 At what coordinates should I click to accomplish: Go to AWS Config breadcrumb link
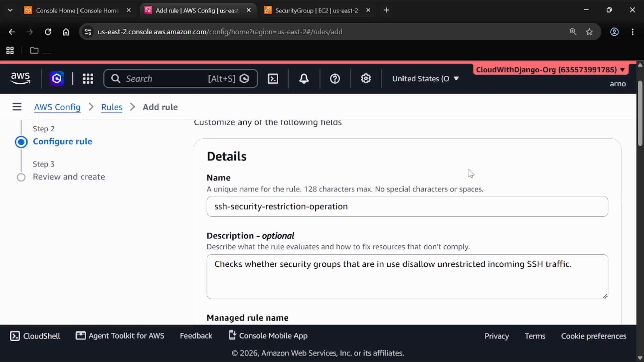click(57, 107)
